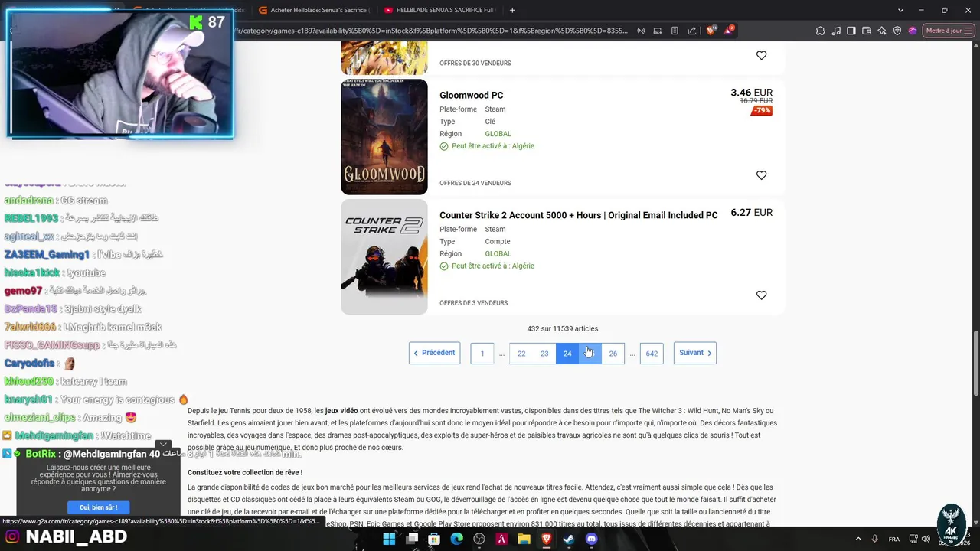Click Counter Strike 6.27 EUR price
The image size is (980, 551).
[751, 213]
